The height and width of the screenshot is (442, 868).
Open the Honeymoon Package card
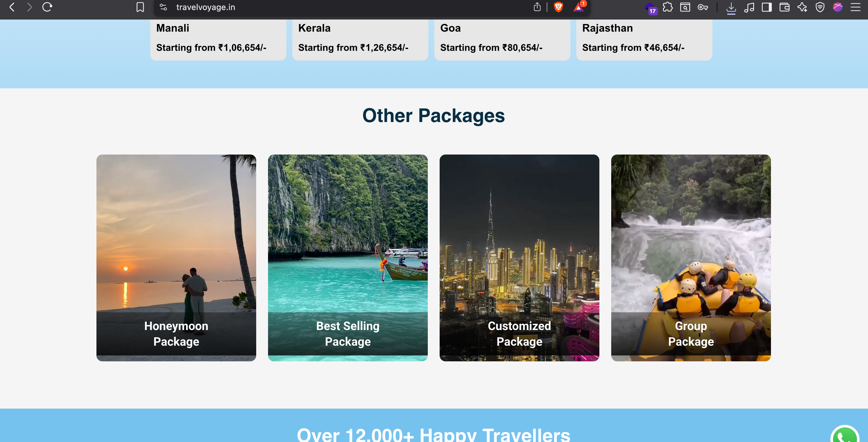coord(176,258)
